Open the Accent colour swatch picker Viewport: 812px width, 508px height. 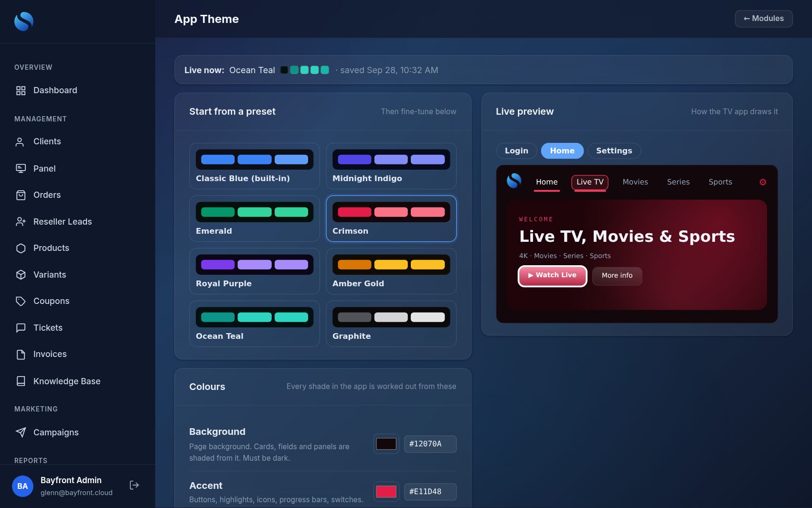tap(386, 492)
